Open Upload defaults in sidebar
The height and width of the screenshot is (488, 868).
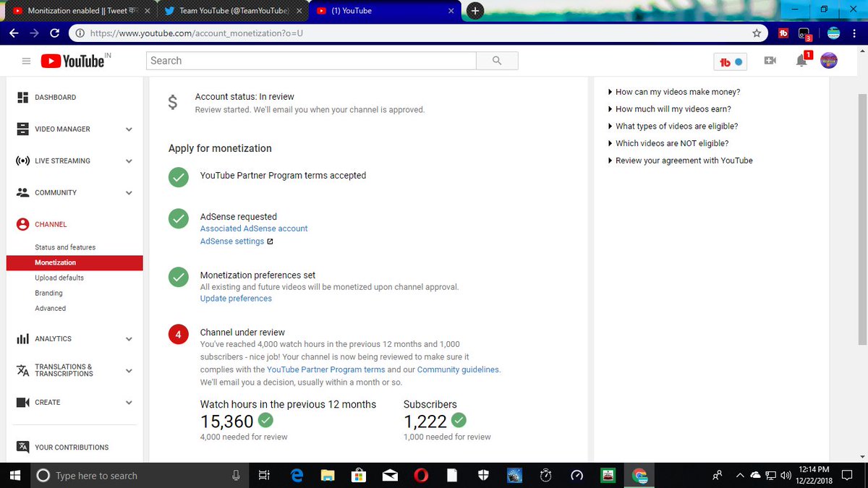point(59,278)
